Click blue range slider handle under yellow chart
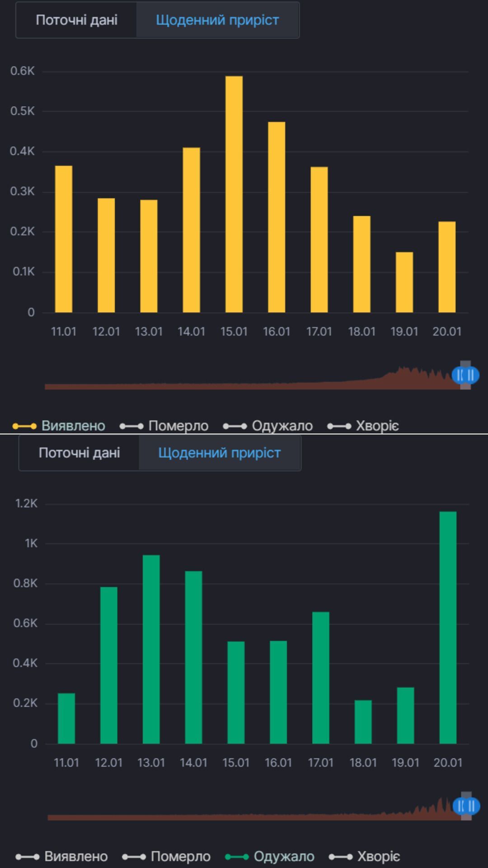 [465, 375]
